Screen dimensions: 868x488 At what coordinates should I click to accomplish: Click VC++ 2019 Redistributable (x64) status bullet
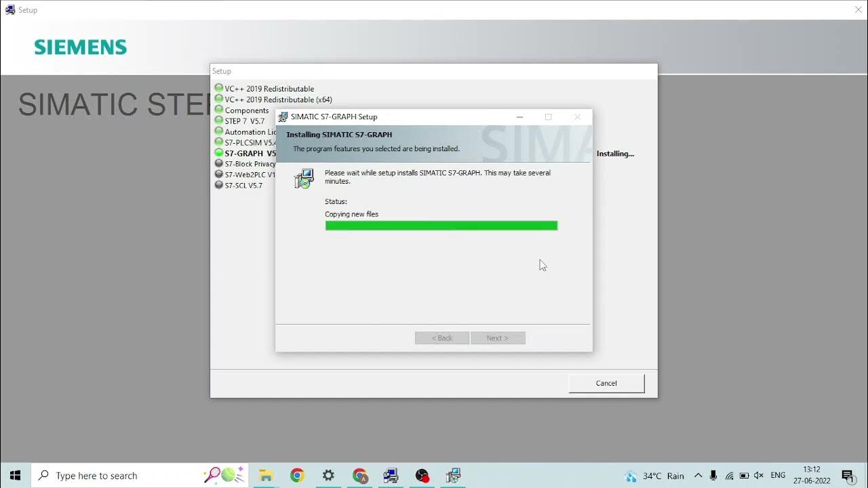(219, 99)
